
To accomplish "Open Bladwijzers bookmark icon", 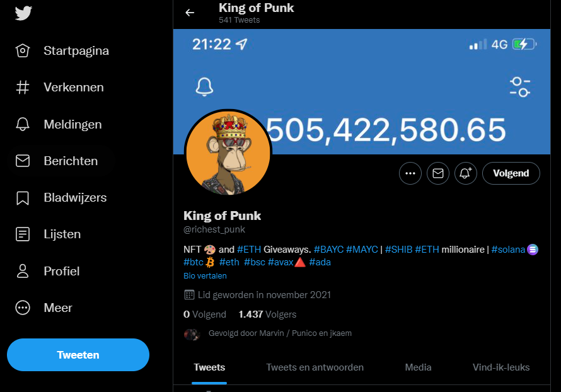I will [23, 198].
